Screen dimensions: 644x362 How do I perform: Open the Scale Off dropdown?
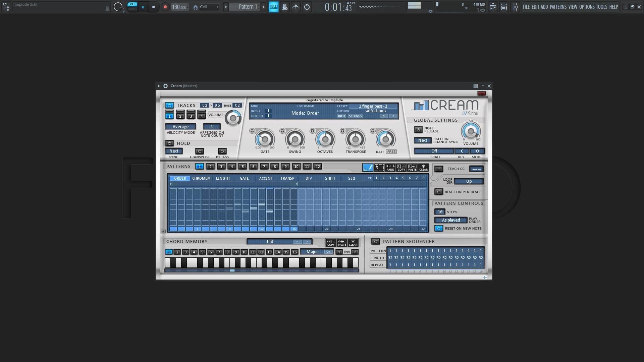(x=434, y=151)
